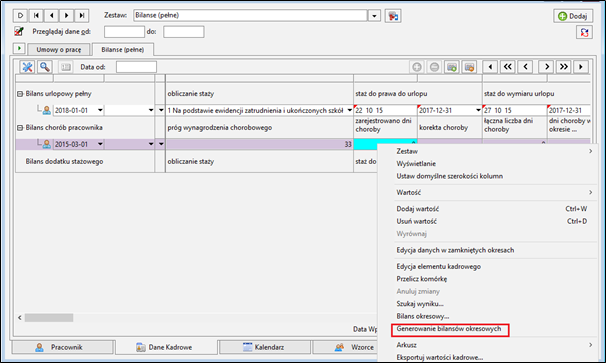This screenshot has height=363, width=606.
Task: Open date dropdown for 2018-01-01
Action: (100, 111)
